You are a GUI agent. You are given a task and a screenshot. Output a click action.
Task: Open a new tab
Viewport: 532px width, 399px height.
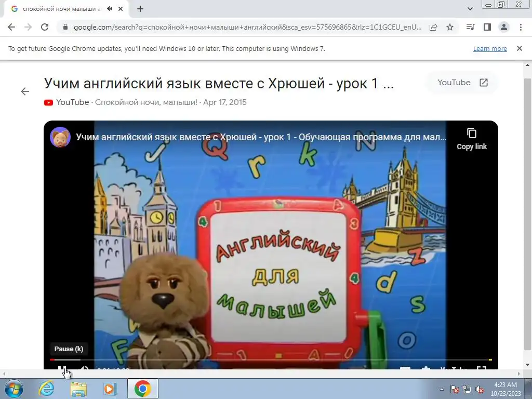coord(140,9)
